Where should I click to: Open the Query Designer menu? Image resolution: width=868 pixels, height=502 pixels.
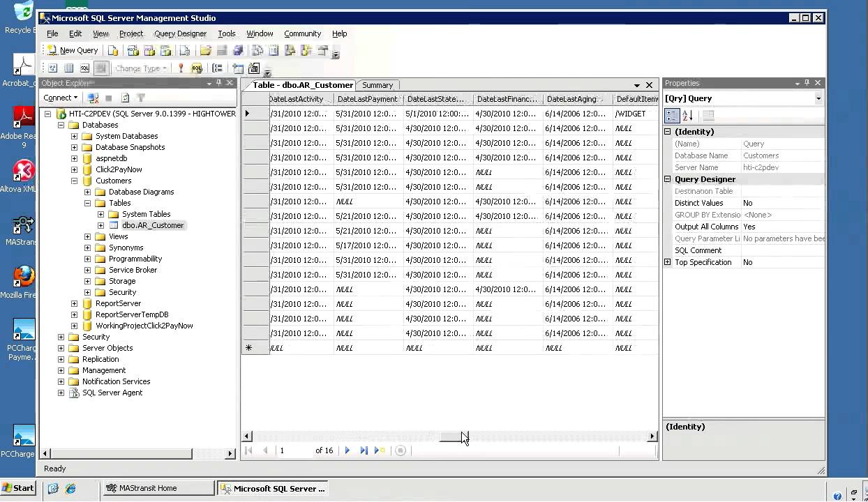click(180, 33)
